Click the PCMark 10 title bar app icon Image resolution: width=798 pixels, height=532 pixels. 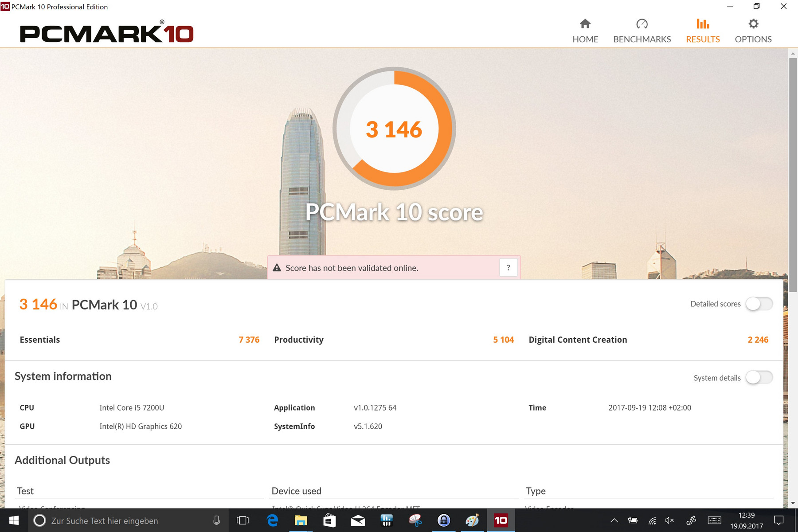(x=5, y=6)
